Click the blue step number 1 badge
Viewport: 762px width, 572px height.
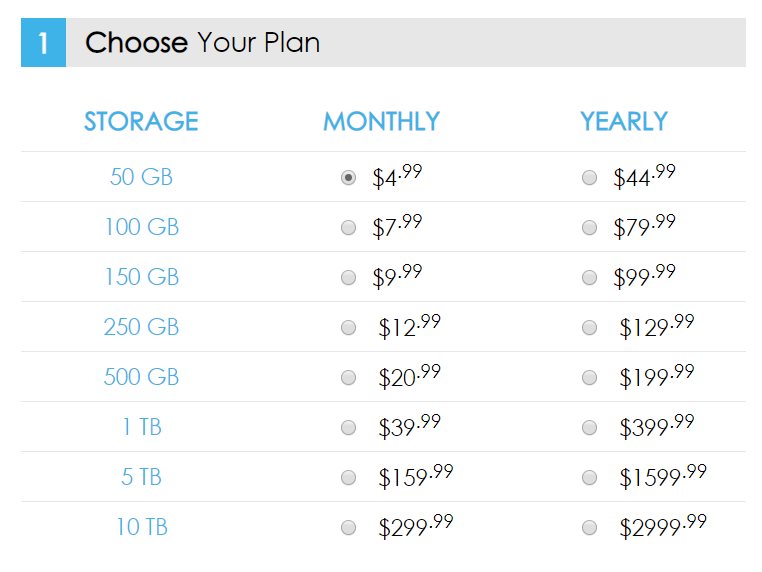point(43,42)
